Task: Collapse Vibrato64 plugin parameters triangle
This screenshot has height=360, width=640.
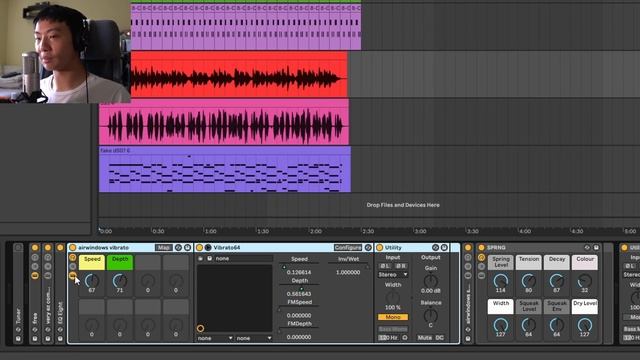Action: (208, 248)
